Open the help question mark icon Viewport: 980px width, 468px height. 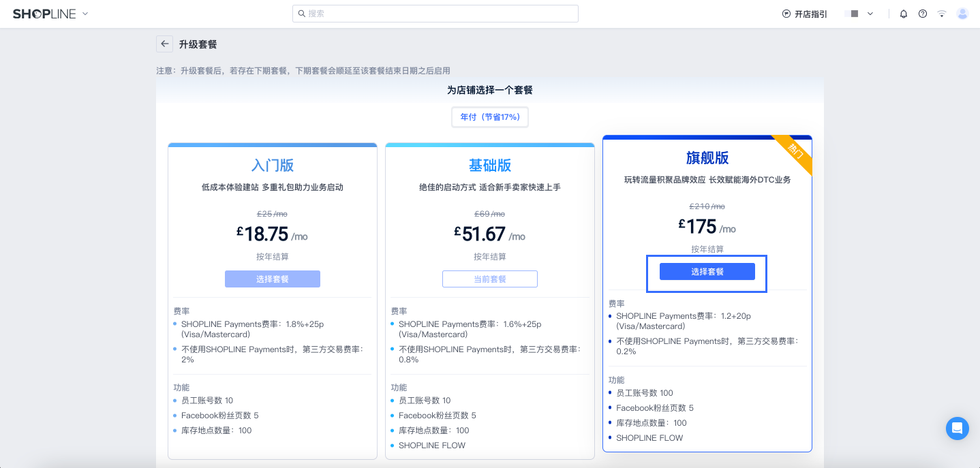tap(923, 14)
